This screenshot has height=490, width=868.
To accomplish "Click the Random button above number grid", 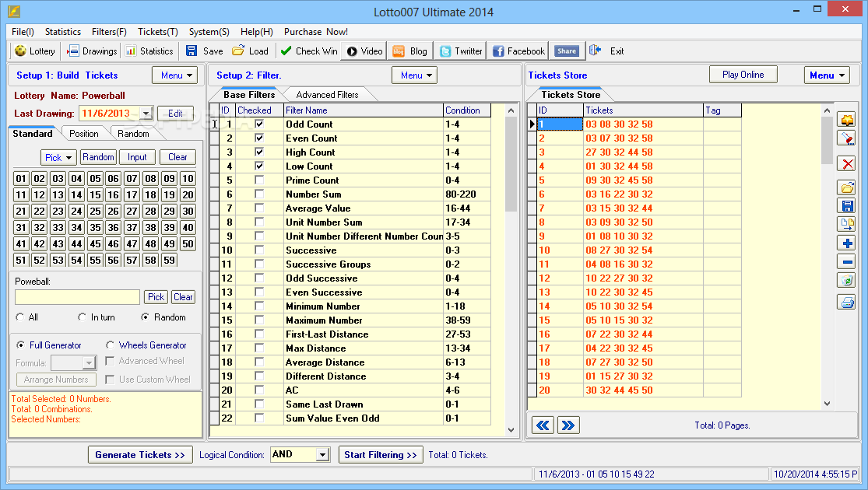I will point(98,157).
